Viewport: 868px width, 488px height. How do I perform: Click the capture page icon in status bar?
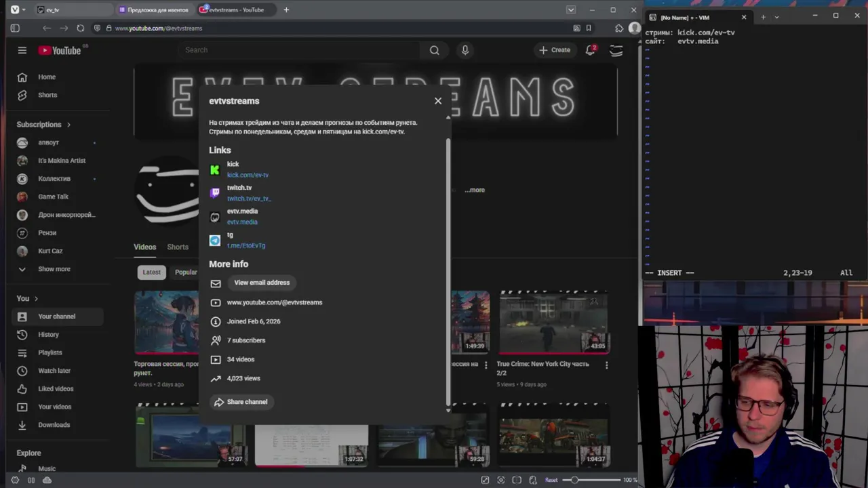click(501, 480)
